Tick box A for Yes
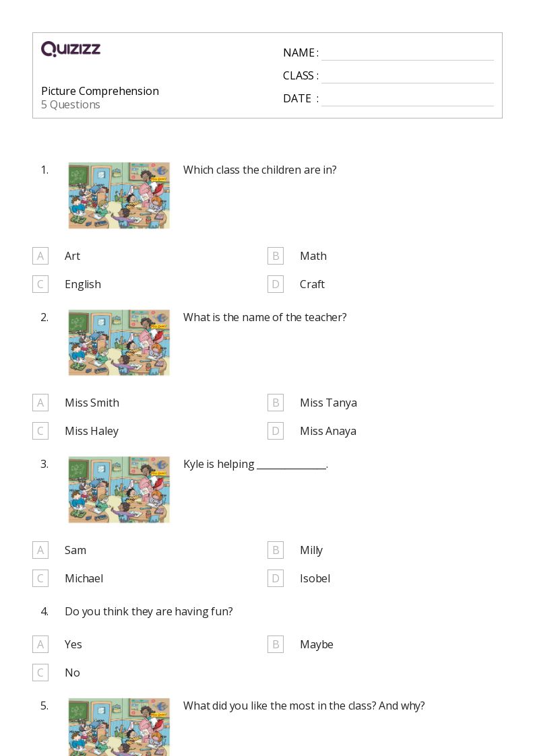The image size is (535, 756). [40, 644]
